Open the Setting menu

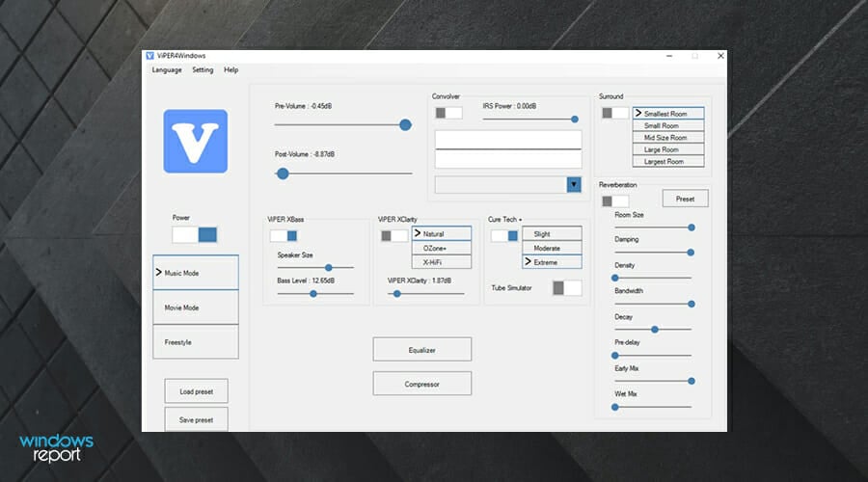tap(203, 70)
